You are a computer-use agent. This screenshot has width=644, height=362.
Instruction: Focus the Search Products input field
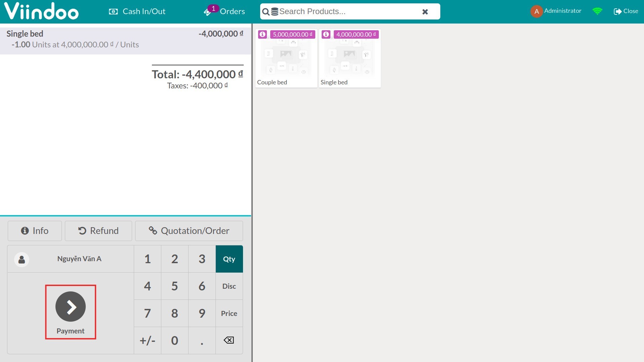(346, 11)
